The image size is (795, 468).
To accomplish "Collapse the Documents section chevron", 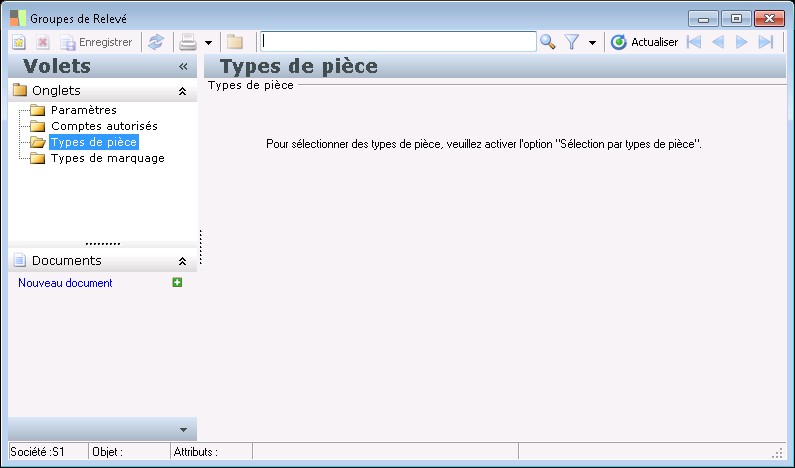I will point(183,261).
